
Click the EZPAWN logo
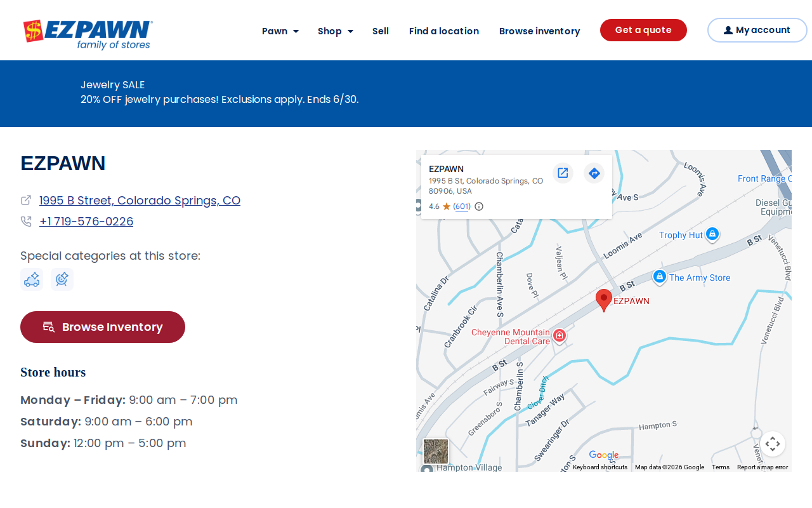click(x=88, y=34)
